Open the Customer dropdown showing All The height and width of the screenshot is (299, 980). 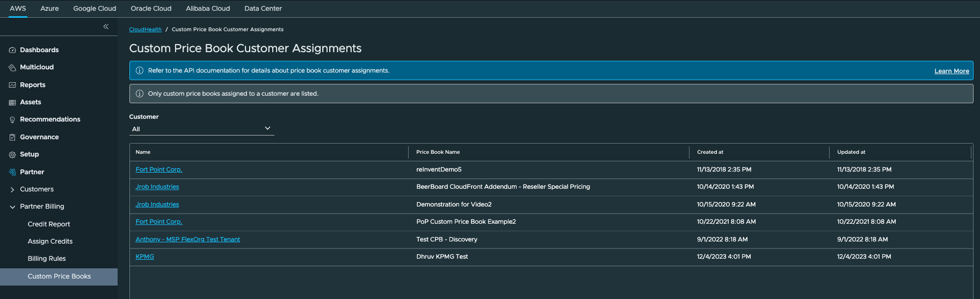201,129
